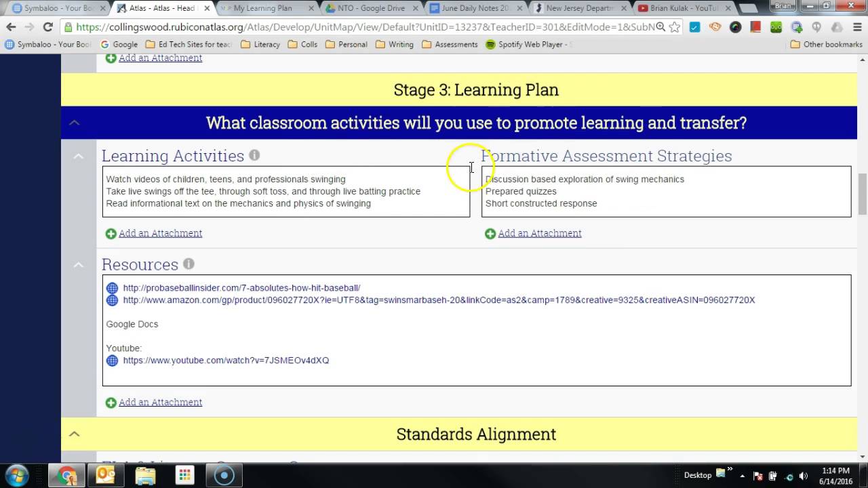Click the red book extension icon
Screen dimensions: 868x488
[755, 27]
